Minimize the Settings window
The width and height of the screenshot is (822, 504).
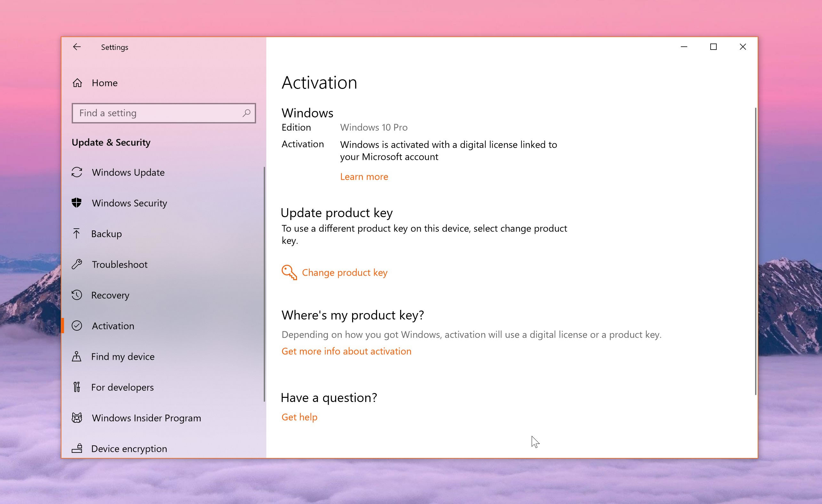684,47
